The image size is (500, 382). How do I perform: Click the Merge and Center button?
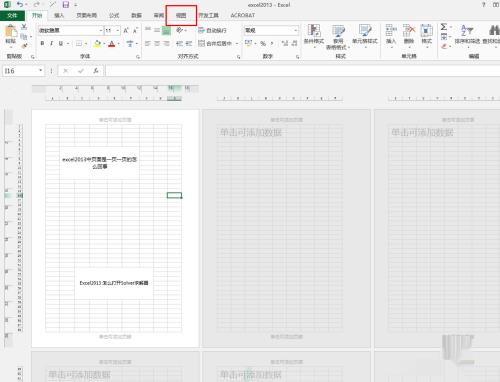[215, 43]
